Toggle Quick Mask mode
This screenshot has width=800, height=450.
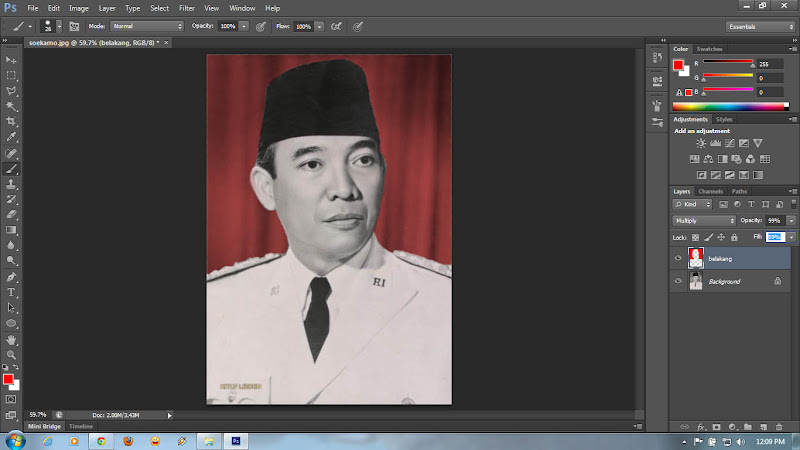[11, 399]
